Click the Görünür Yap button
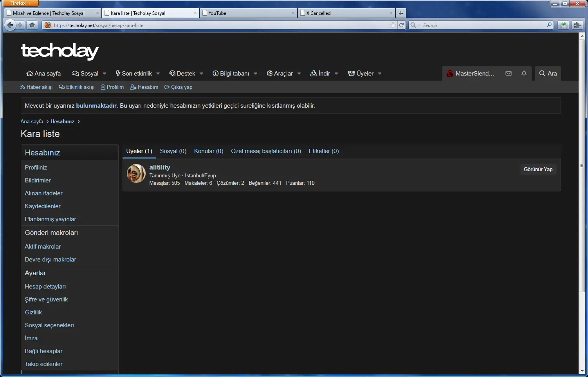Viewport: 588px width, 377px height. [x=538, y=169]
